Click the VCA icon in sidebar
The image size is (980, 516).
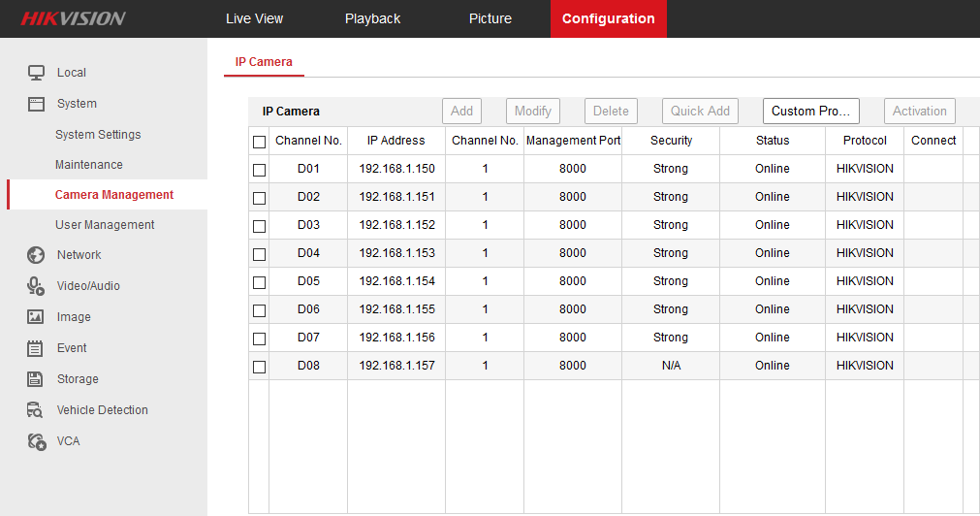[x=36, y=441]
